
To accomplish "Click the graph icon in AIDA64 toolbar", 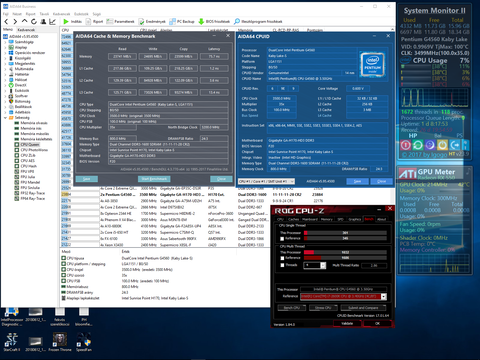I will 52,22.
